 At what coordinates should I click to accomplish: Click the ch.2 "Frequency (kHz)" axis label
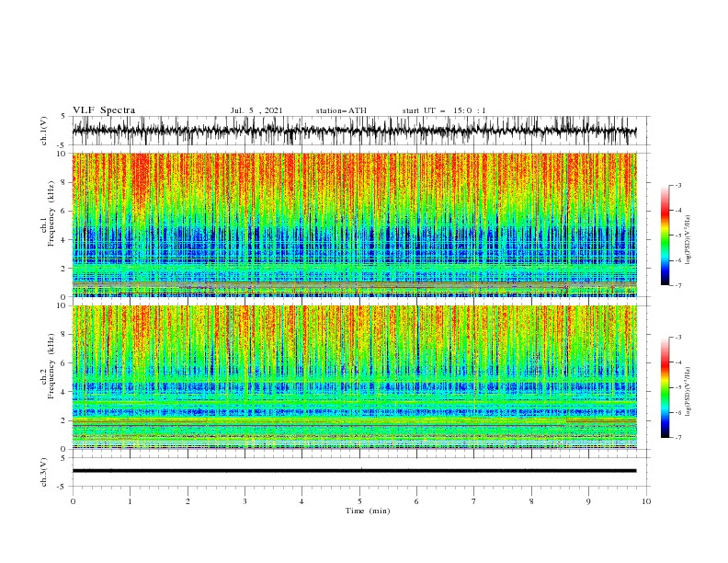pyautogui.click(x=52, y=366)
